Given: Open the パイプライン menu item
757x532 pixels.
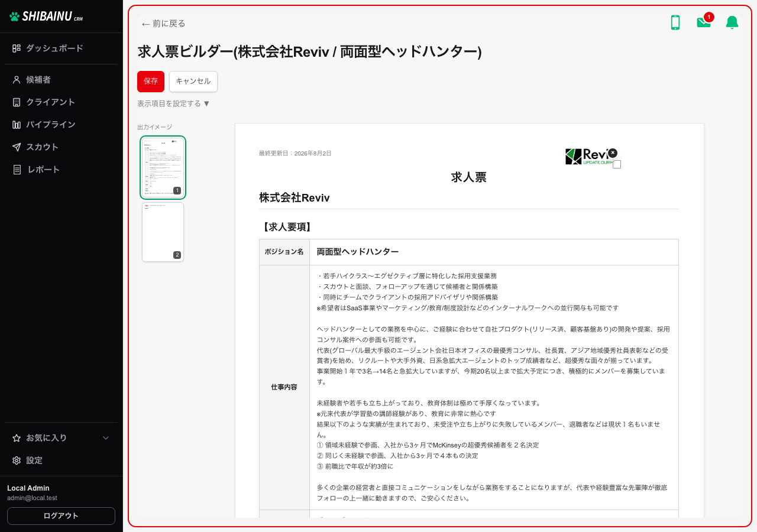Looking at the screenshot, I should 61,125.
